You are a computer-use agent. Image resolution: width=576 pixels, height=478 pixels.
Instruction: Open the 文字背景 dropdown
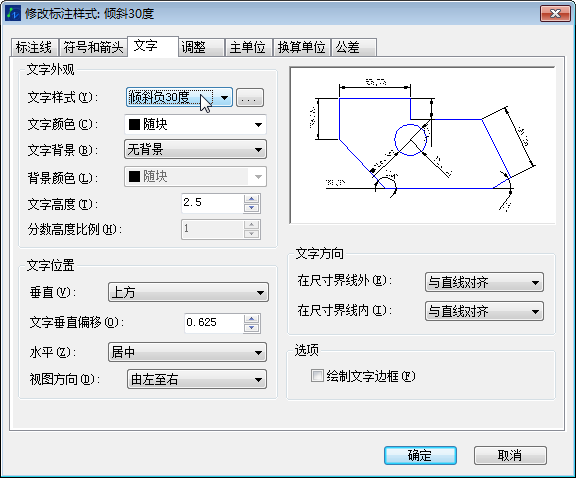point(195,149)
